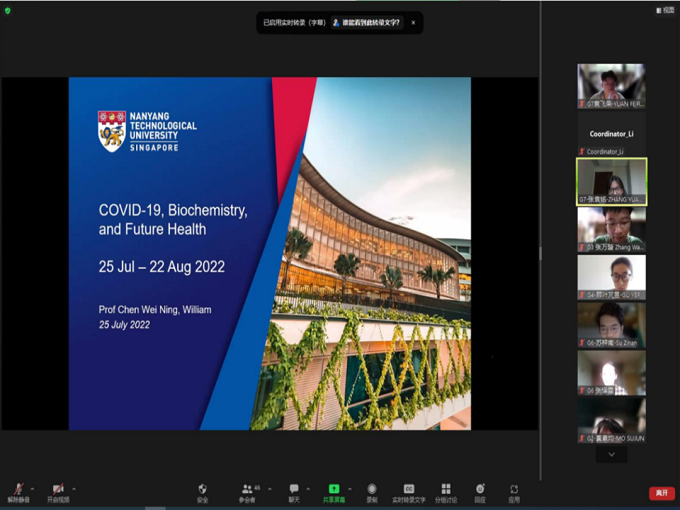Start recording with the Record icon
The image size is (680, 510).
(x=372, y=490)
